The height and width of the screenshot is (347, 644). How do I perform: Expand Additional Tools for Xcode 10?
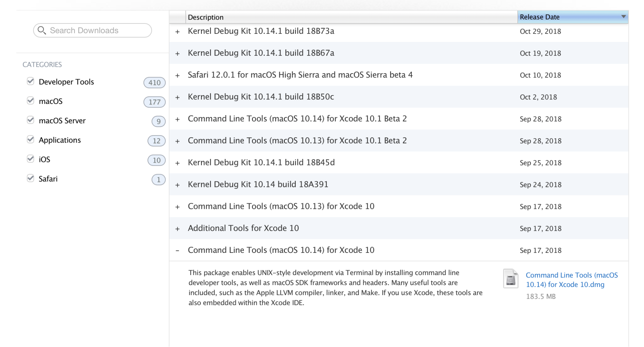pyautogui.click(x=178, y=229)
